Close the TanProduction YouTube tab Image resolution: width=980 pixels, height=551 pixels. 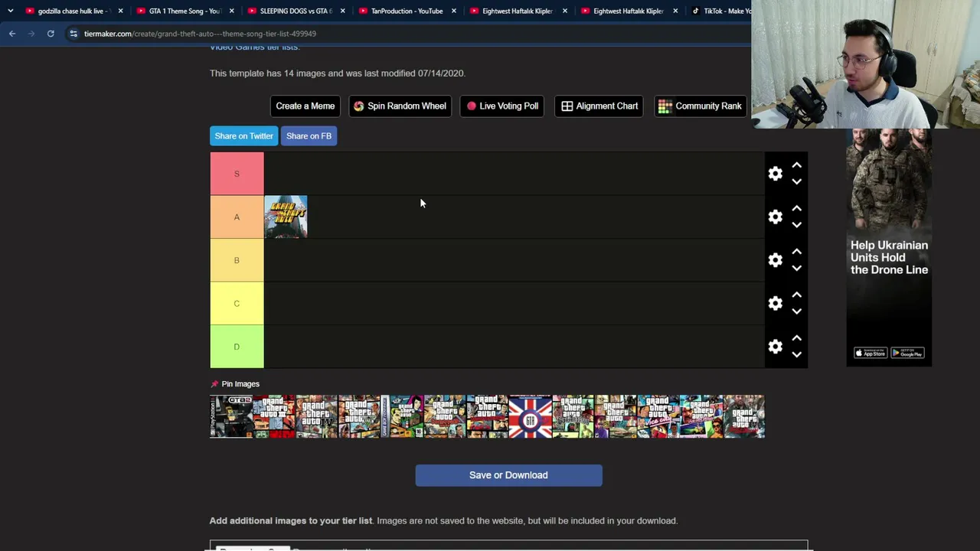(454, 11)
